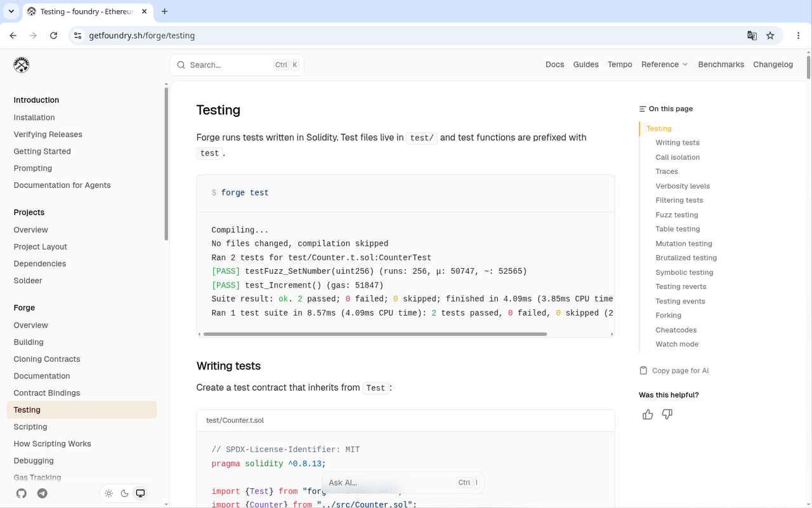Open Building under Forge
This screenshot has width=812, height=508.
[x=29, y=342]
